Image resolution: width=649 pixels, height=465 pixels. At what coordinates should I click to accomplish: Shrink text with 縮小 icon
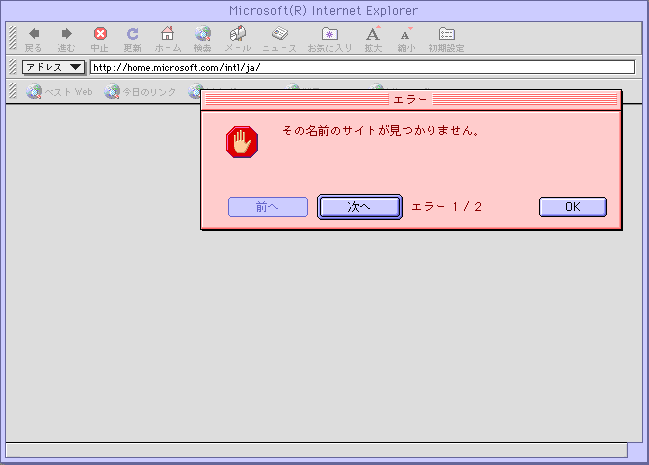[406, 34]
